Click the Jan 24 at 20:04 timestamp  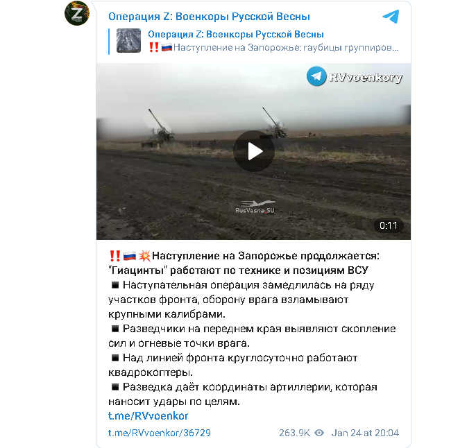pyautogui.click(x=365, y=433)
